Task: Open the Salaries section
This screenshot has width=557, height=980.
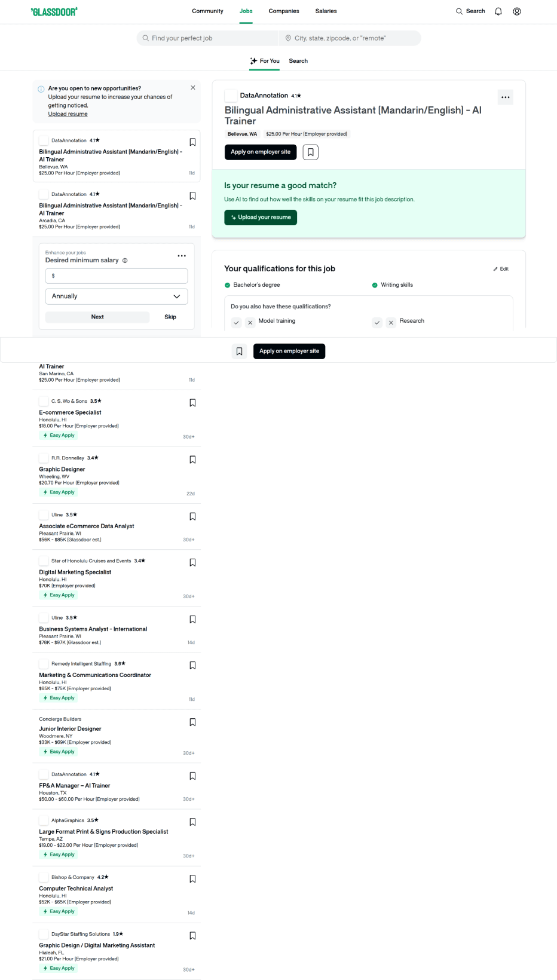Action: 326,11
